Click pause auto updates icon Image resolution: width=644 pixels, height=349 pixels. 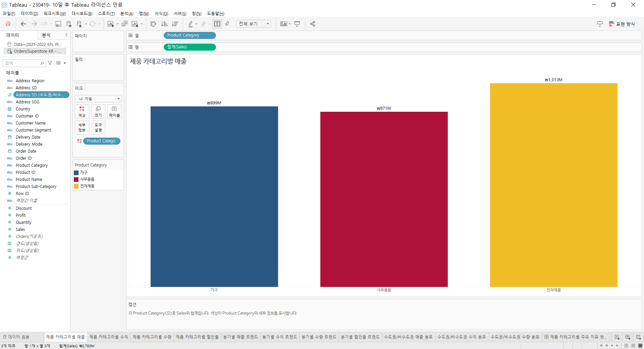tap(79, 24)
